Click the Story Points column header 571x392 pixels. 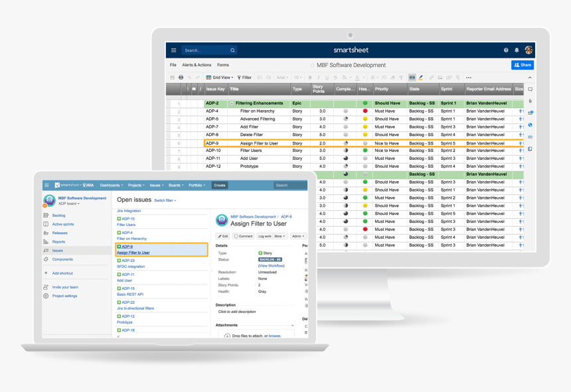pyautogui.click(x=322, y=89)
